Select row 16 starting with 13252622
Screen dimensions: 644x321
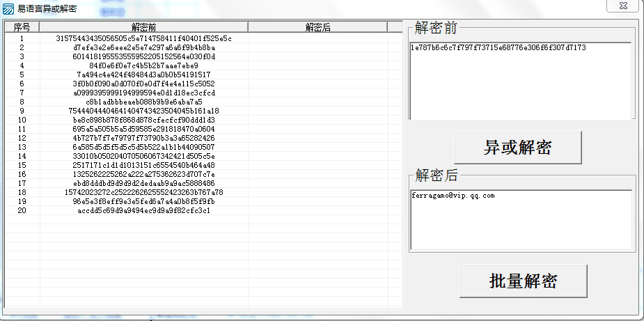point(143,174)
